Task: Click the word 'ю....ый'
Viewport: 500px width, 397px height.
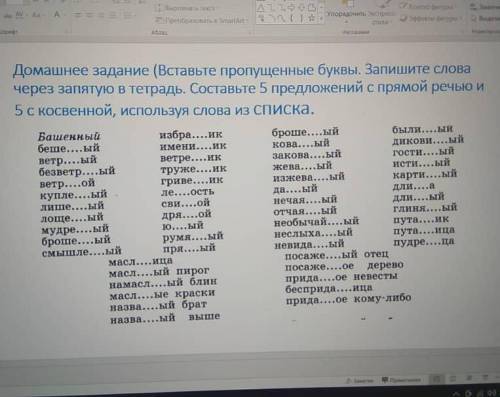Action: pyautogui.click(x=183, y=226)
